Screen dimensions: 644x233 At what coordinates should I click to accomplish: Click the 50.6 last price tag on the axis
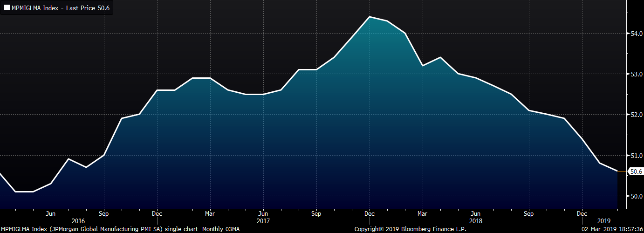coord(636,171)
